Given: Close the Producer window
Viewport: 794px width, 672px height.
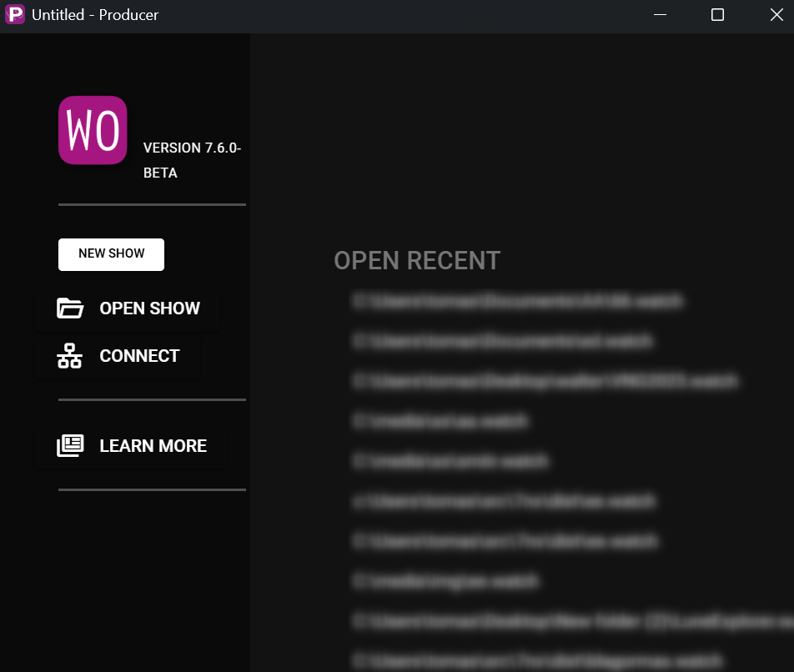Looking at the screenshot, I should [x=776, y=15].
